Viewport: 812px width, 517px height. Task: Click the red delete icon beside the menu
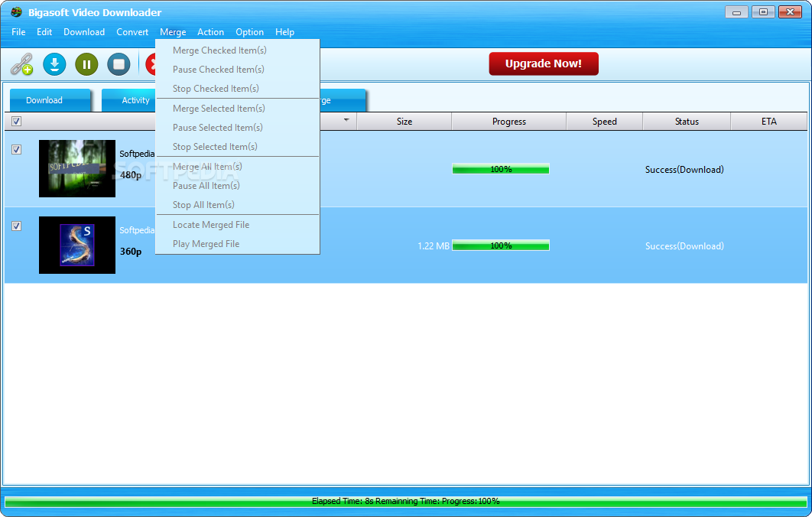[x=151, y=64]
